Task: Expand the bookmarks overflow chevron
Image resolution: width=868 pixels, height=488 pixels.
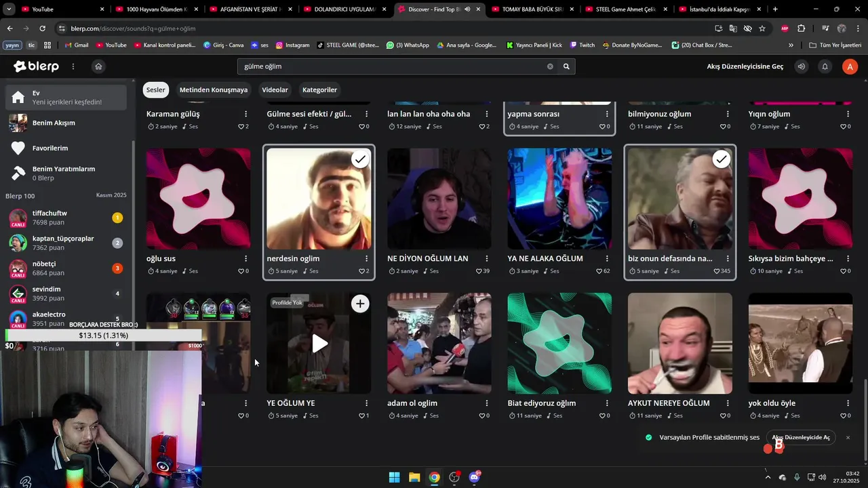Action: tap(791, 45)
